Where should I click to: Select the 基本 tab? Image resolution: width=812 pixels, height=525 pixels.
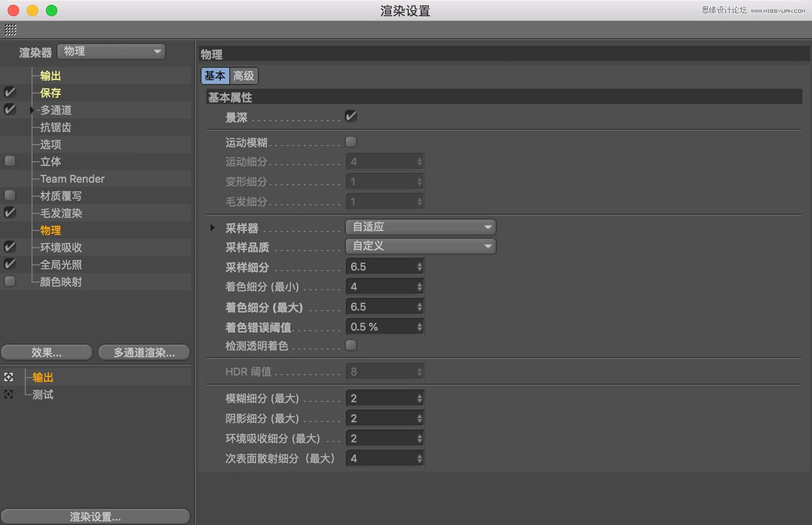click(x=214, y=75)
